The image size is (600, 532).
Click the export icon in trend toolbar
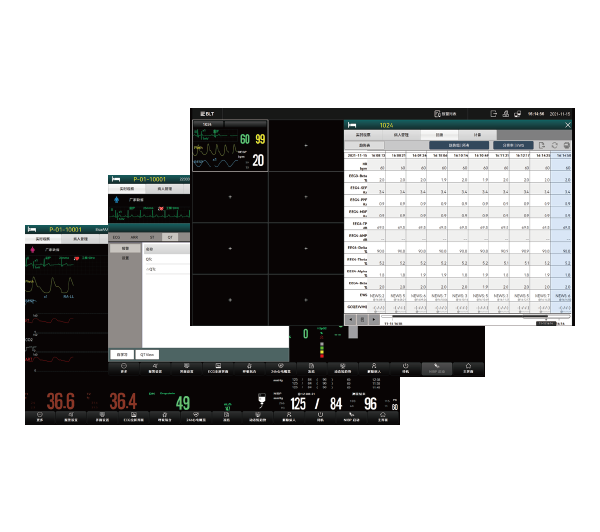click(540, 145)
